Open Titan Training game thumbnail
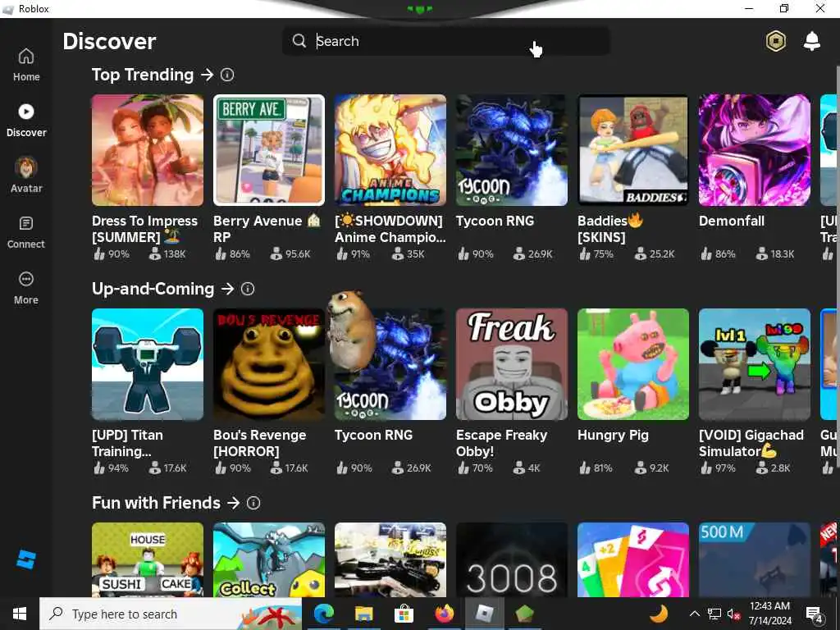 pos(148,364)
